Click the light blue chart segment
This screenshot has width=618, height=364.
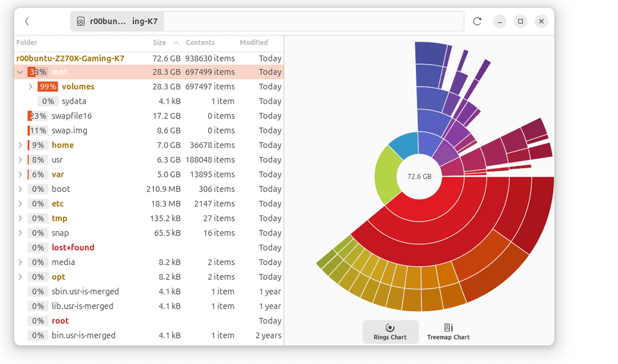coord(403,145)
